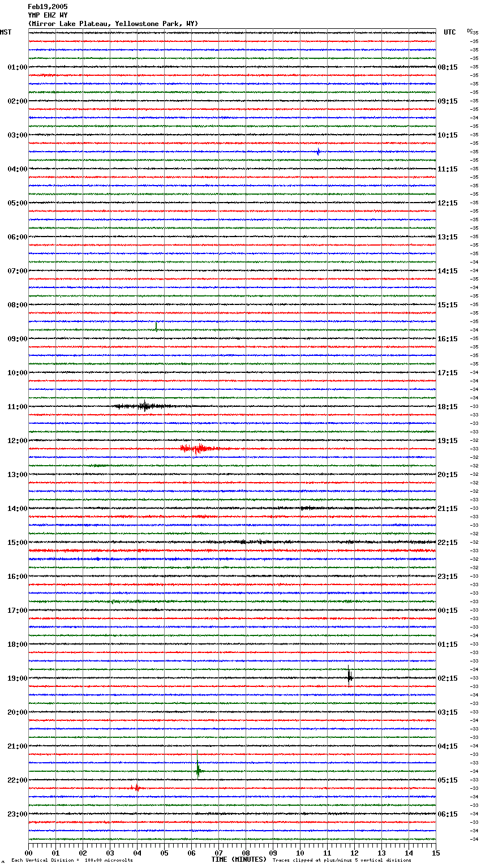Click the 'DC' offset column header

[470, 31]
